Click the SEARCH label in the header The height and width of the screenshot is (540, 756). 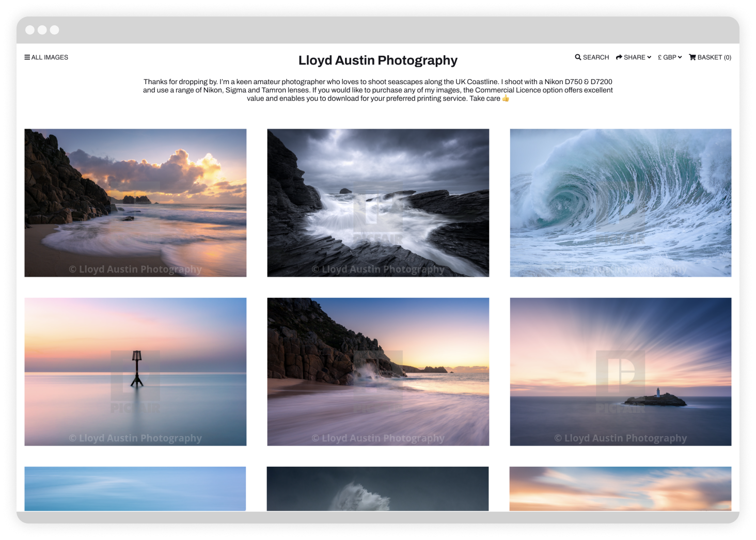[595, 57]
